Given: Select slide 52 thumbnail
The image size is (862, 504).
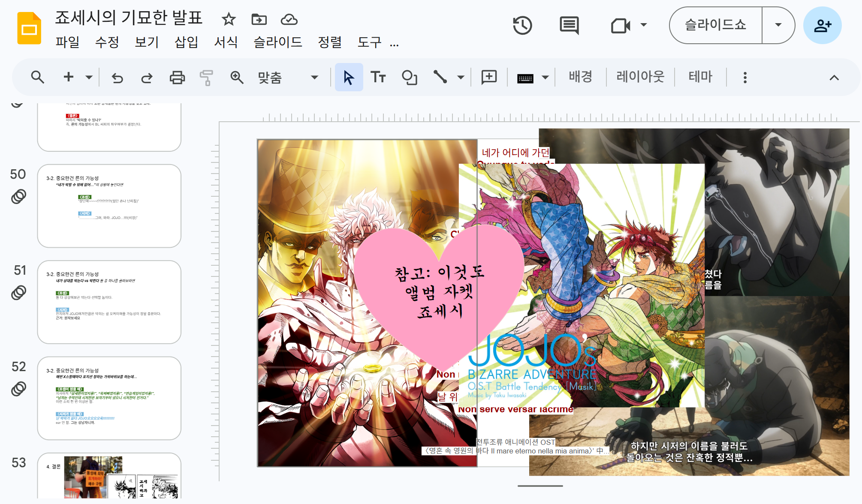Looking at the screenshot, I should click(x=109, y=398).
